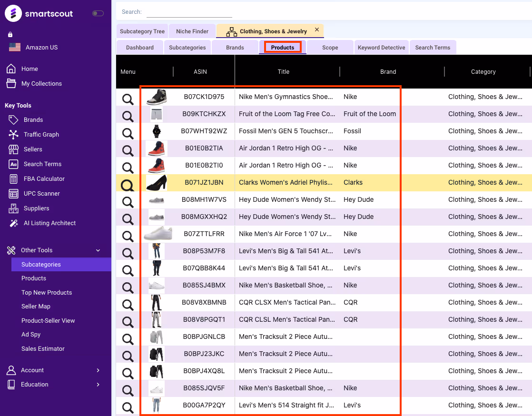This screenshot has height=416, width=532.
Task: Open the Clarks black heel thumbnail
Action: (x=157, y=183)
